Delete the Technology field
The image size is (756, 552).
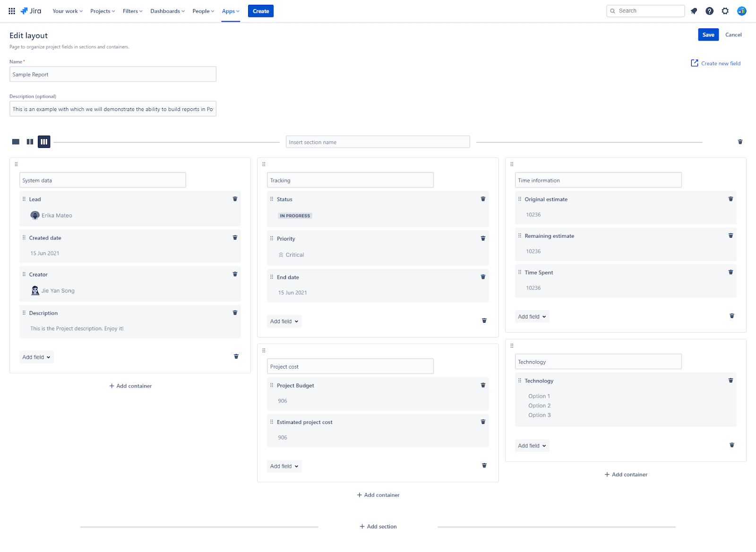(730, 380)
